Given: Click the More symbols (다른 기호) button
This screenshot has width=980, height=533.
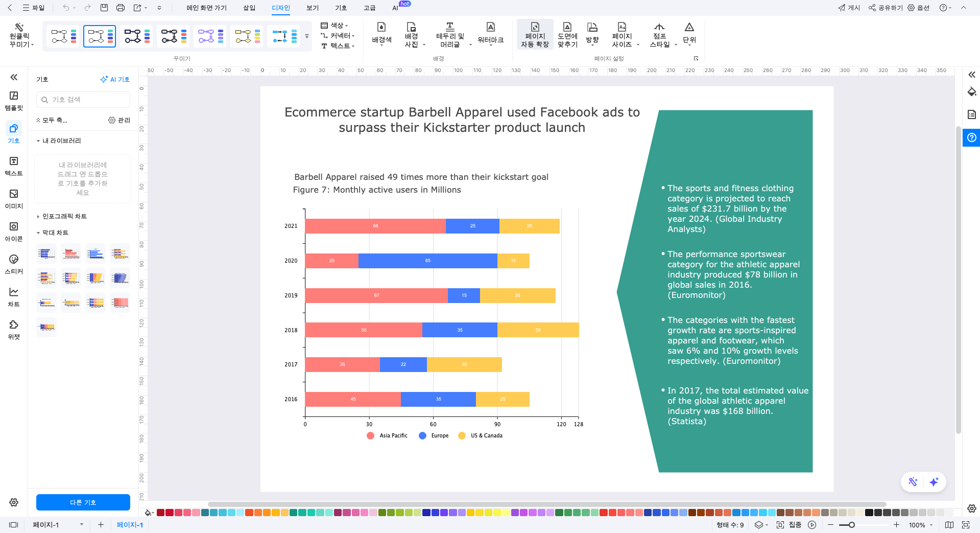Looking at the screenshot, I should coord(83,502).
